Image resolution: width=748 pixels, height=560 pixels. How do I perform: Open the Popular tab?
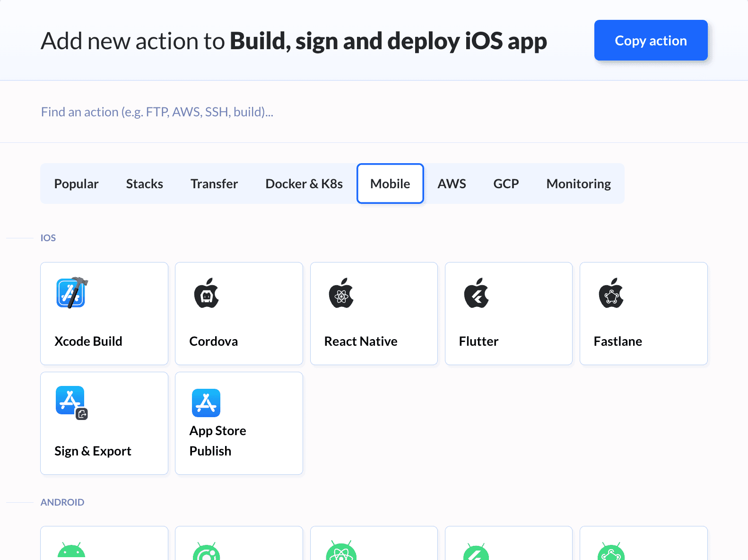(77, 184)
